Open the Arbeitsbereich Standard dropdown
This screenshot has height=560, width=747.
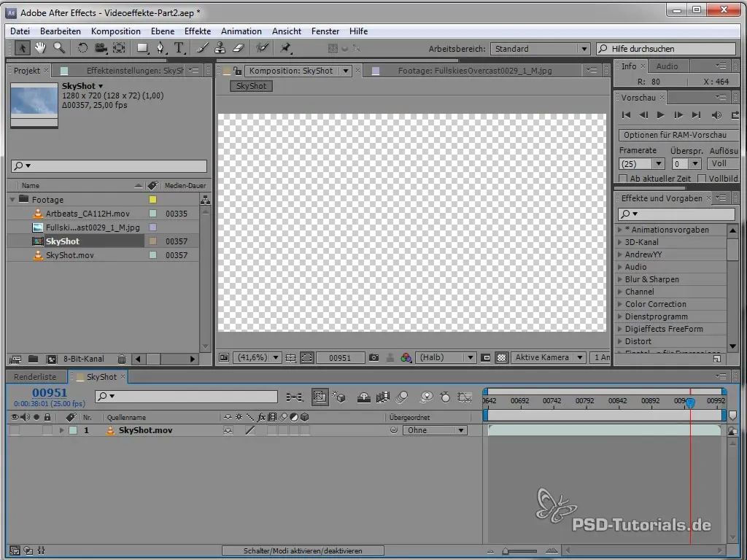[x=541, y=49]
